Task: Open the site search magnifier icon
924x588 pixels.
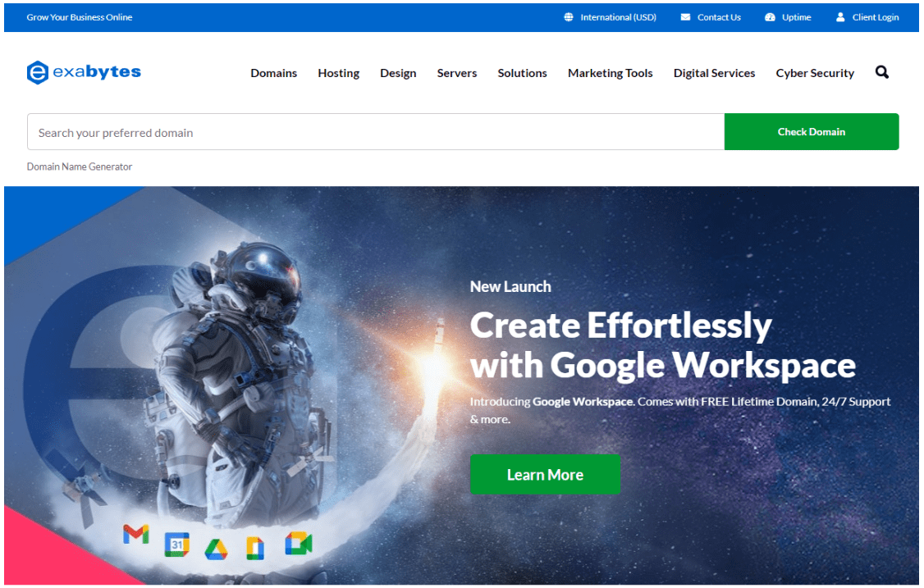Action: coord(881,72)
